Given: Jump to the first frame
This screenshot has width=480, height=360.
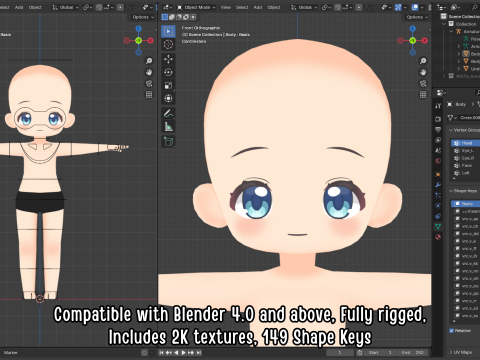Looking at the screenshot, I should (x=161, y=353).
